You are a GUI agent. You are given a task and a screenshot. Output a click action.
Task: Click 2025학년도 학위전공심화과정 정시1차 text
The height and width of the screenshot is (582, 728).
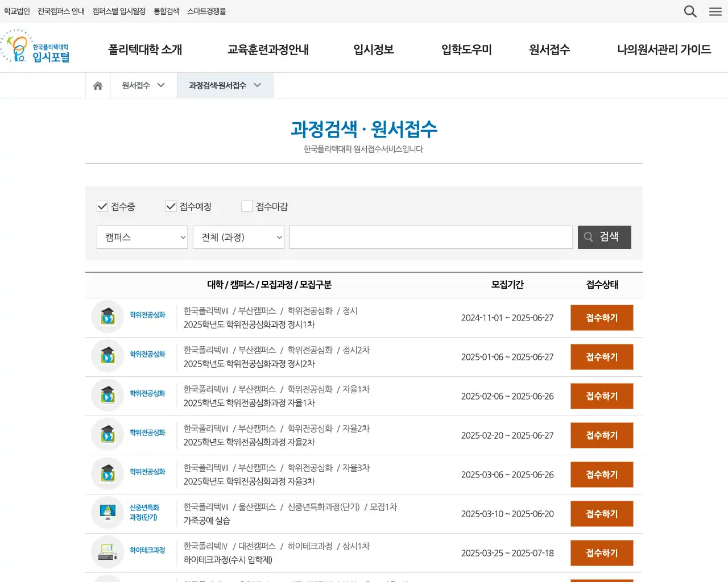click(249, 325)
